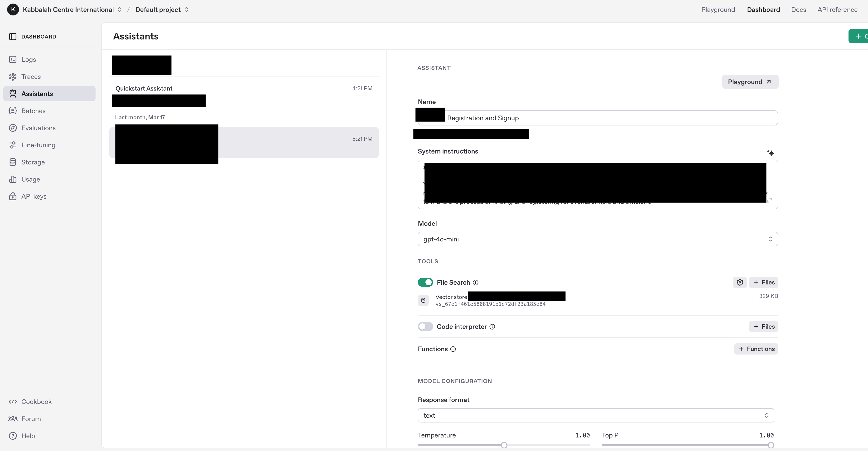Viewport: 868px width, 451px height.
Task: Click the Usage chart icon
Action: pos(13,179)
